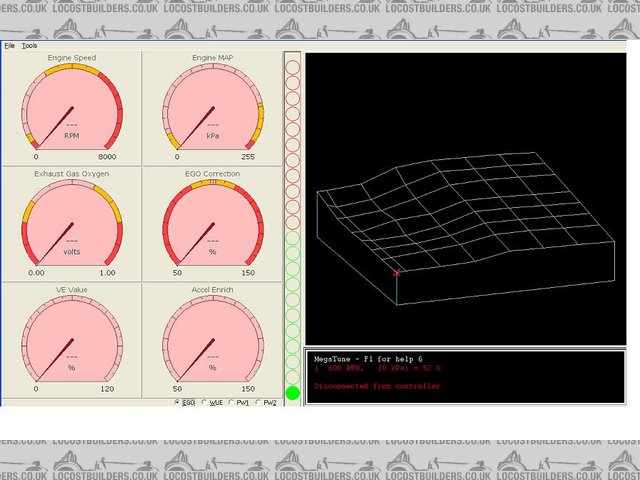The height and width of the screenshot is (480, 640).
Task: Click the VE Value gauge
Action: [x=72, y=338]
